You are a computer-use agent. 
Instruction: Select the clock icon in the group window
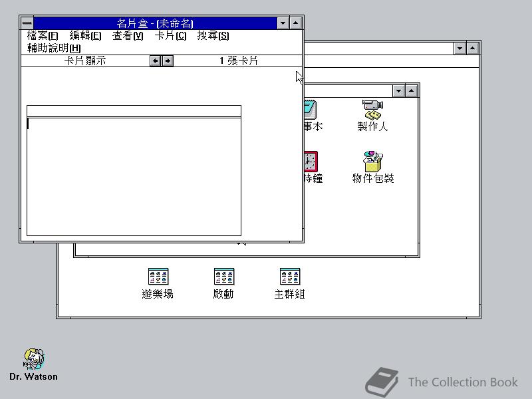coord(313,168)
